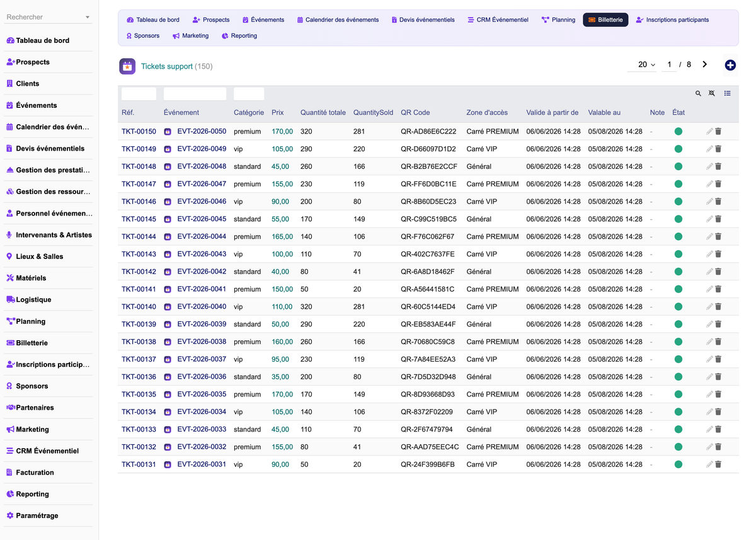Open ticket link TKT-00149
Viewport: 756px width, 540px height.
[x=139, y=149]
